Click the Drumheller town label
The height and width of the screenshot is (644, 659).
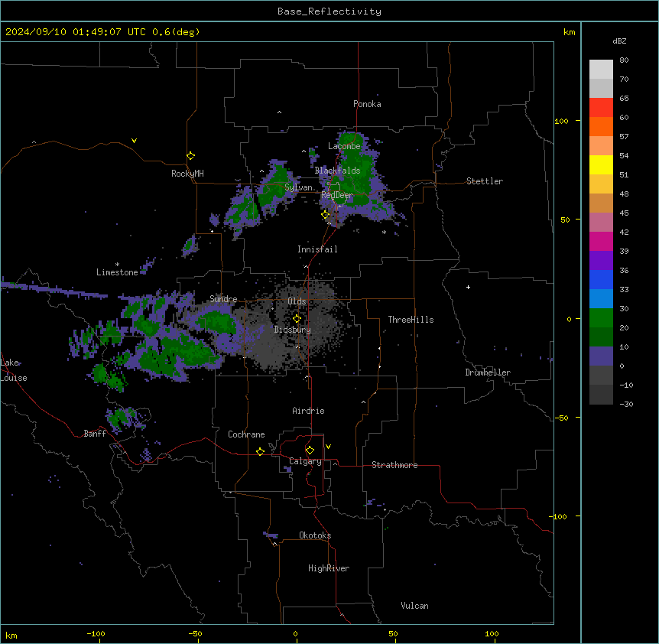pos(488,372)
